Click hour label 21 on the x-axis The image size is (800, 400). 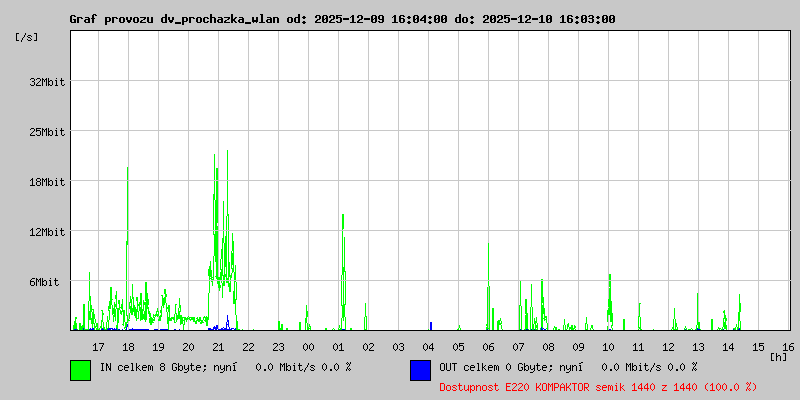pos(218,347)
